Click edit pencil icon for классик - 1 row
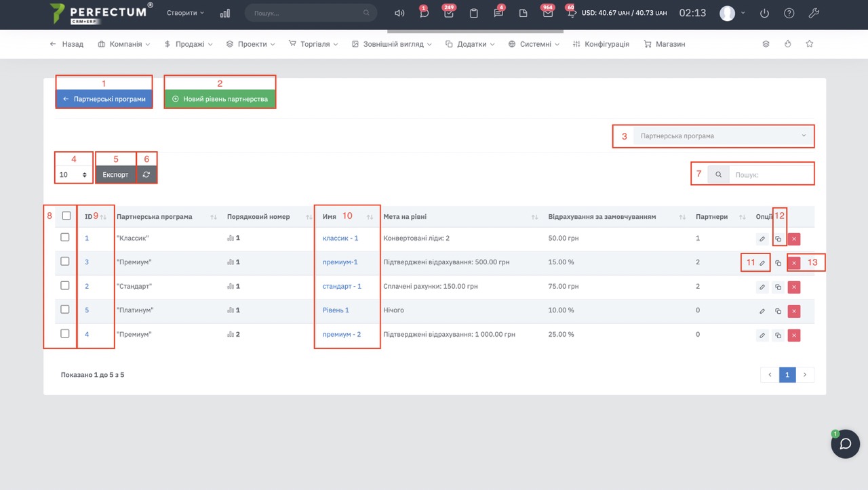Image resolution: width=868 pixels, height=490 pixels. tap(762, 239)
